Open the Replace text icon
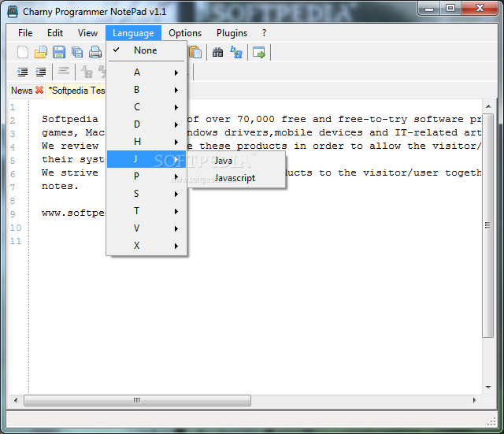The height and width of the screenshot is (434, 504). click(x=236, y=52)
